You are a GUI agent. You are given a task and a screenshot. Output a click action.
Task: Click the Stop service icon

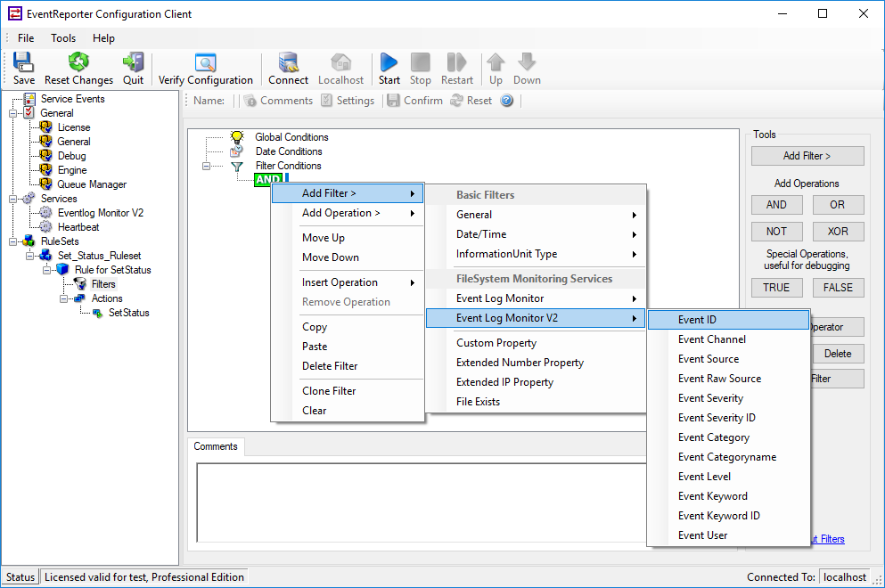(x=421, y=62)
